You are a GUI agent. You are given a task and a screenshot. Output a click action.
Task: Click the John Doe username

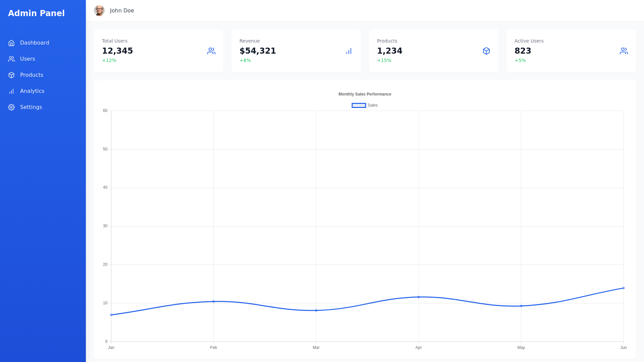pyautogui.click(x=122, y=11)
